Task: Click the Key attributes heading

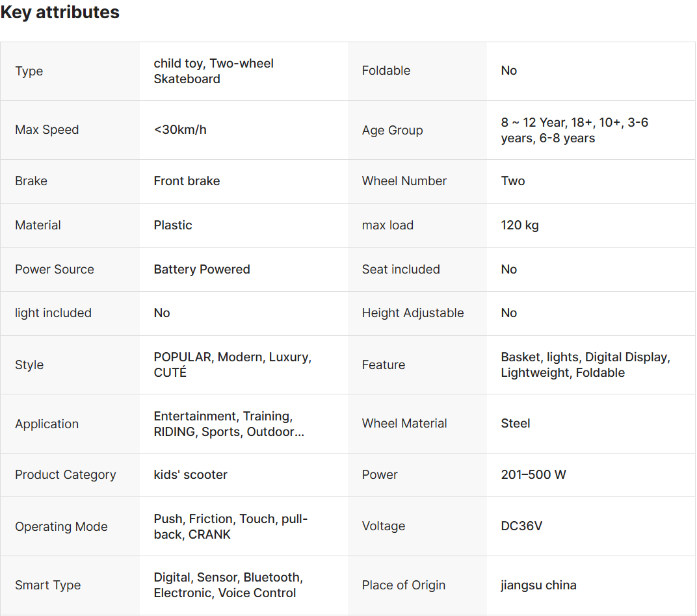Action: click(x=60, y=13)
